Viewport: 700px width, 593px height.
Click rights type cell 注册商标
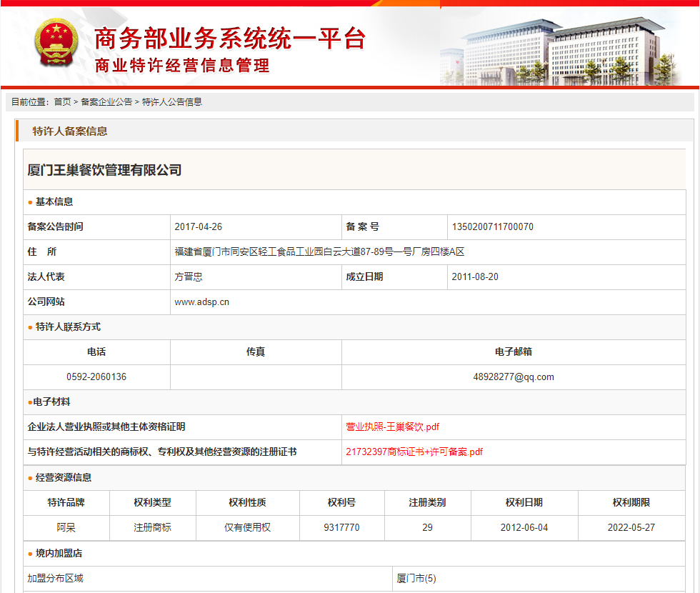pyautogui.click(x=152, y=528)
